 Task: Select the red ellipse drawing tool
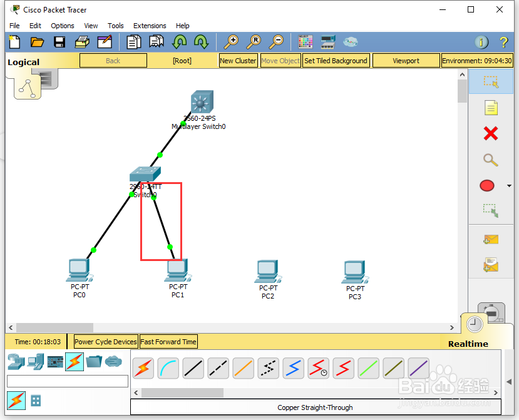coord(487,186)
